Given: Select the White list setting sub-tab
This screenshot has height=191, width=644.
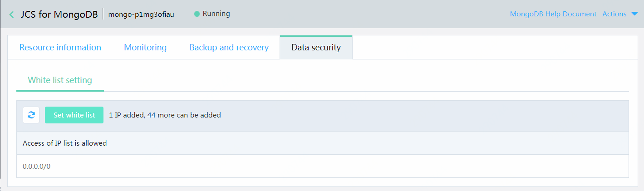Looking at the screenshot, I should [x=60, y=80].
